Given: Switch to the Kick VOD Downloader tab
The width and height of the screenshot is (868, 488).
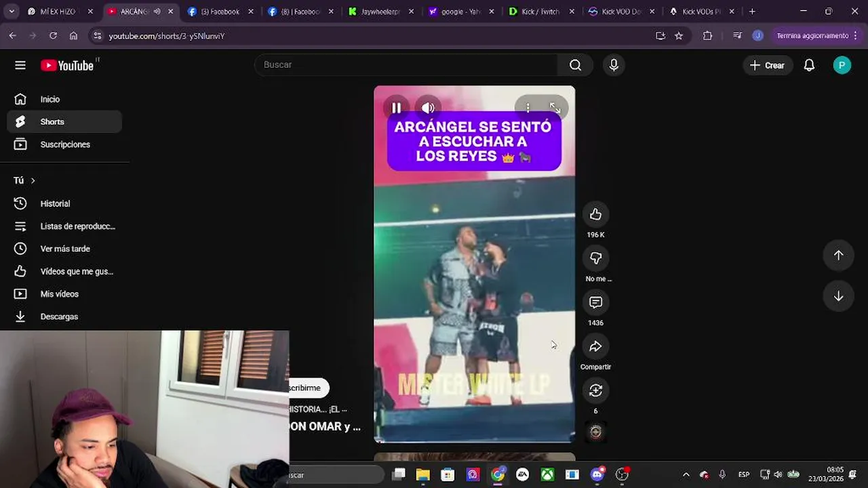Looking at the screenshot, I should click(x=620, y=12).
